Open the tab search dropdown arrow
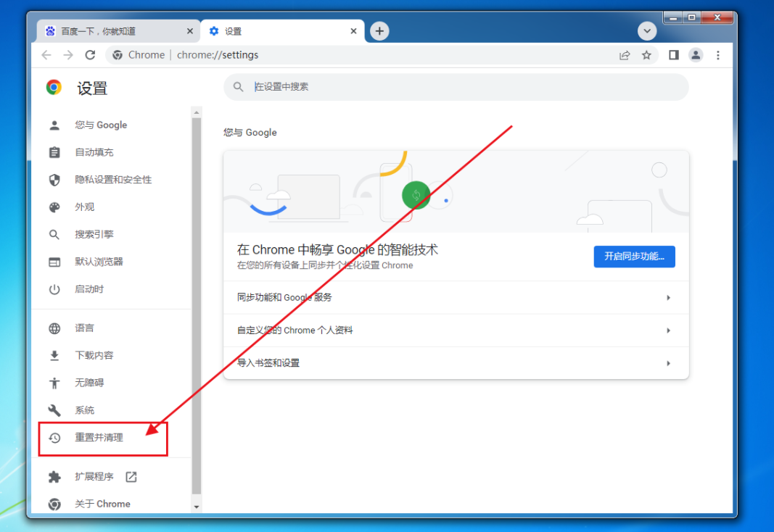Image resolution: width=774 pixels, height=532 pixels. tap(646, 31)
